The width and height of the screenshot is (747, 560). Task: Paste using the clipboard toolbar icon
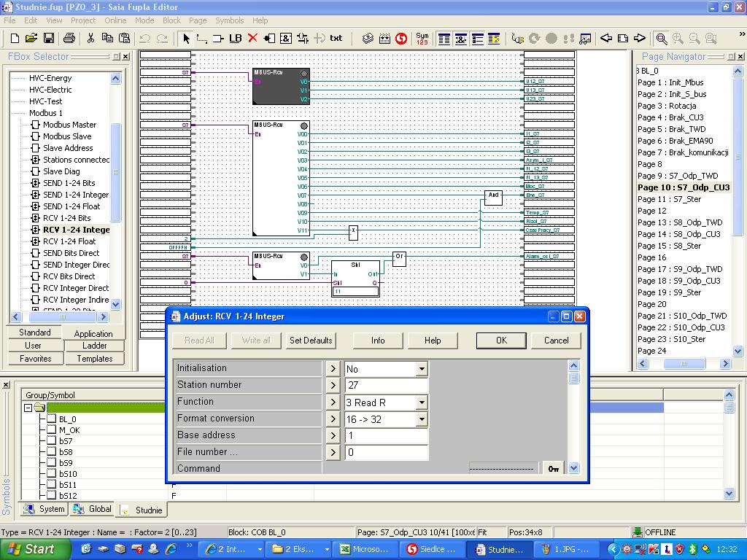124,38
